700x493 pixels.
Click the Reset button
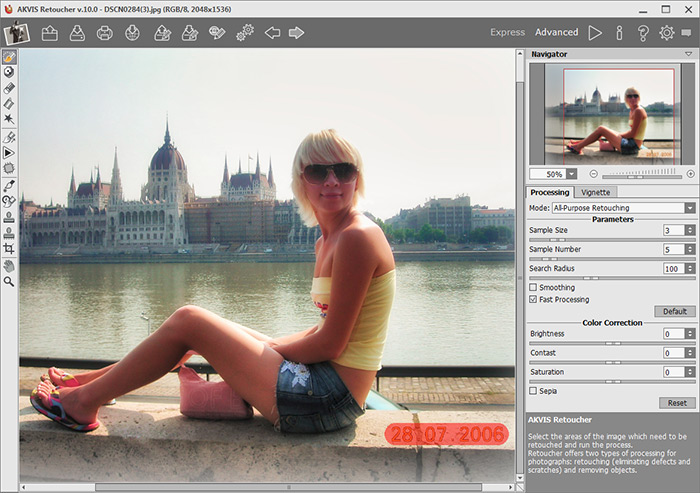[677, 403]
